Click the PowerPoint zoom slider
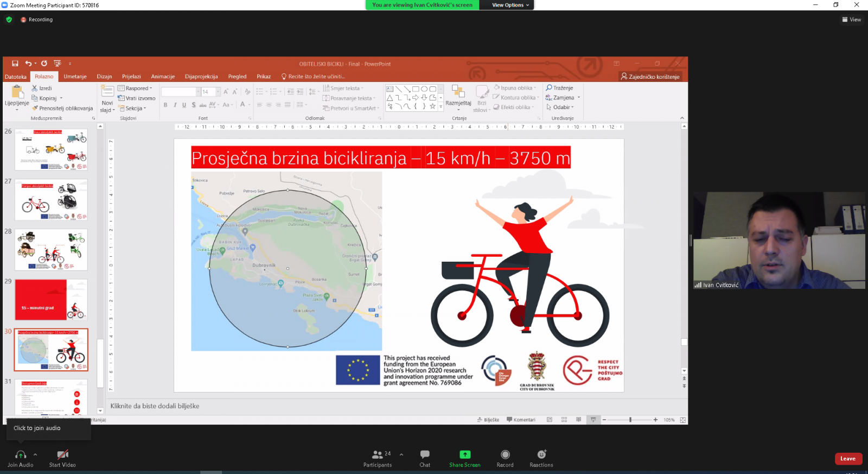Screen dimensions: 868x474 630,420
